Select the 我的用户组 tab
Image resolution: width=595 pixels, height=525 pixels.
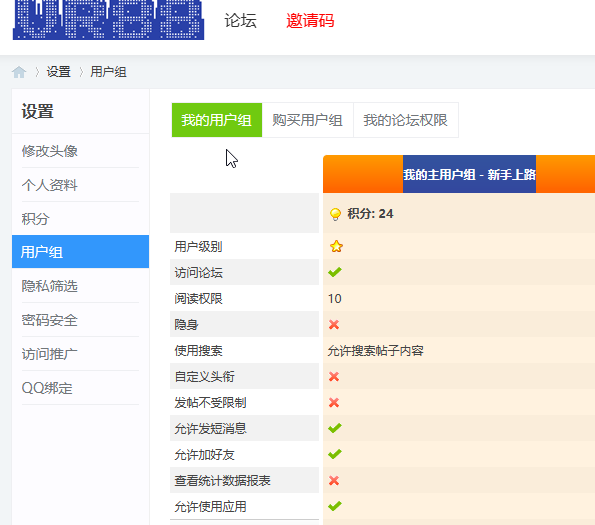[x=217, y=120]
